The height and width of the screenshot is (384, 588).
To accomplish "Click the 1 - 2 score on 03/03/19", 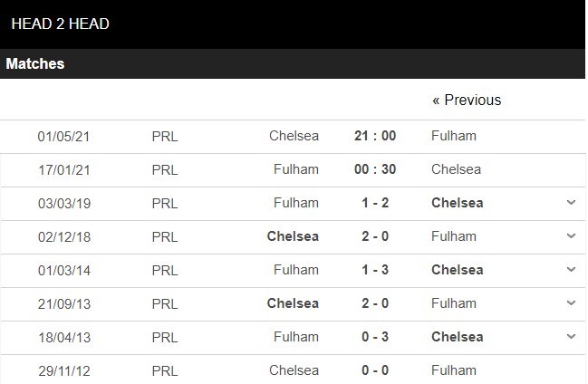I will [375, 203].
